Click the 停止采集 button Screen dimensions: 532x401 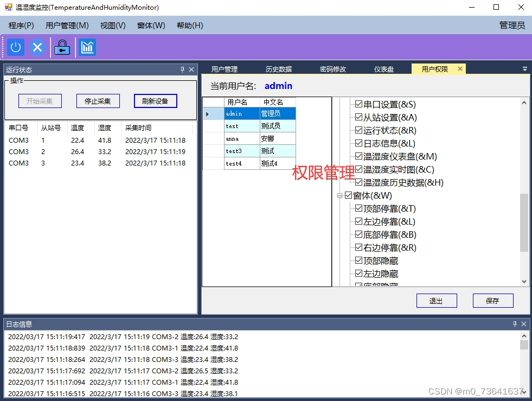pos(98,101)
